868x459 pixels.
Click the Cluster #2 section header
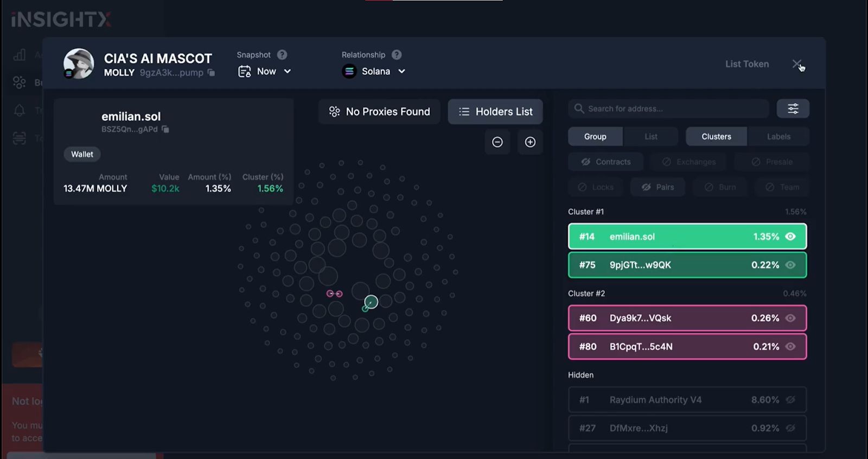click(x=586, y=294)
